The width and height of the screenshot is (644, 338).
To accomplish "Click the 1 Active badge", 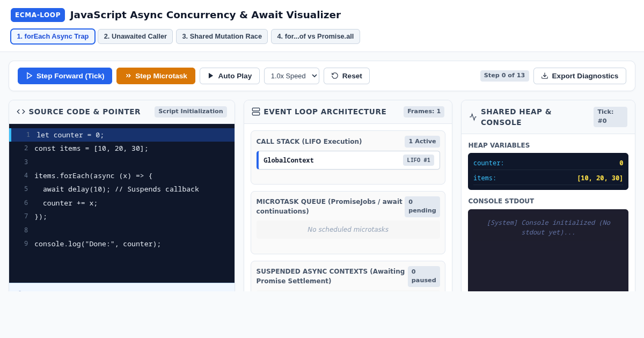I will click(422, 142).
